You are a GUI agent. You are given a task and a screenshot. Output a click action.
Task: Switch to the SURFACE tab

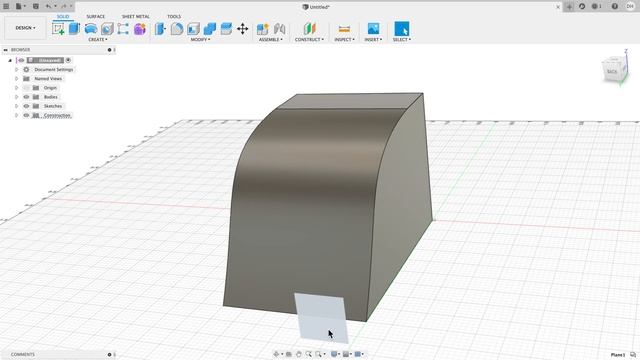click(x=96, y=16)
